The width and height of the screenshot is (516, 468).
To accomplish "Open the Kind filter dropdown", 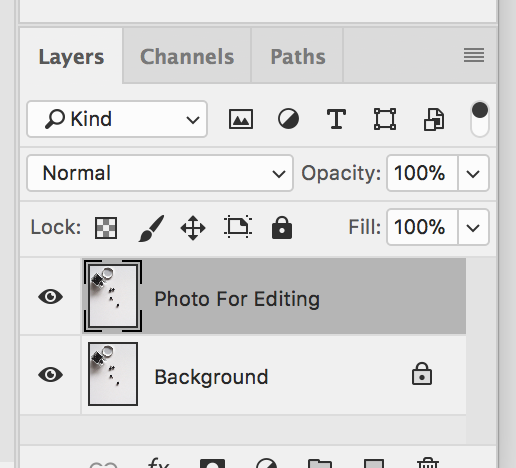I will (117, 119).
